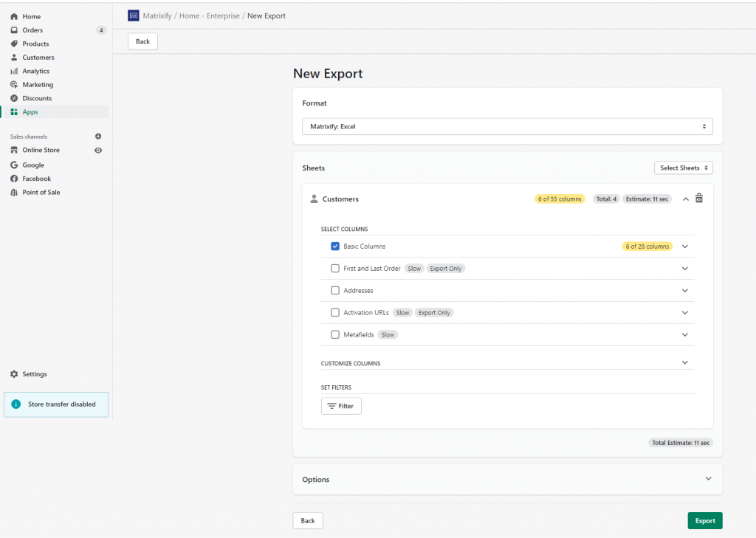
Task: Open the Filter dialog under Set Filters
Action: click(341, 405)
